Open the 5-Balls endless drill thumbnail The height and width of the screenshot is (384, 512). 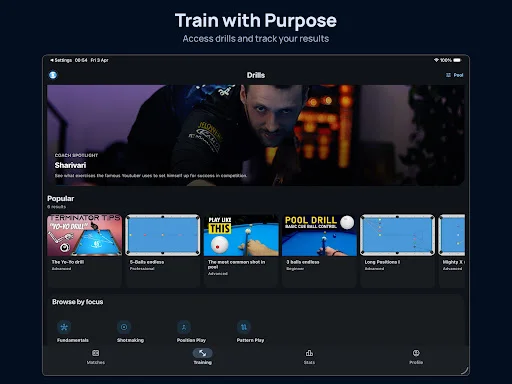click(163, 235)
